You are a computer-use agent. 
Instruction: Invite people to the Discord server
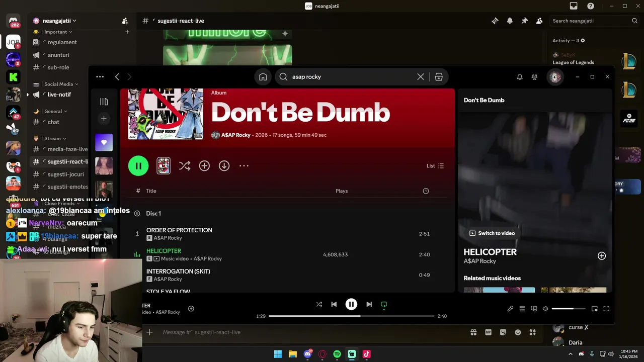[x=125, y=21]
